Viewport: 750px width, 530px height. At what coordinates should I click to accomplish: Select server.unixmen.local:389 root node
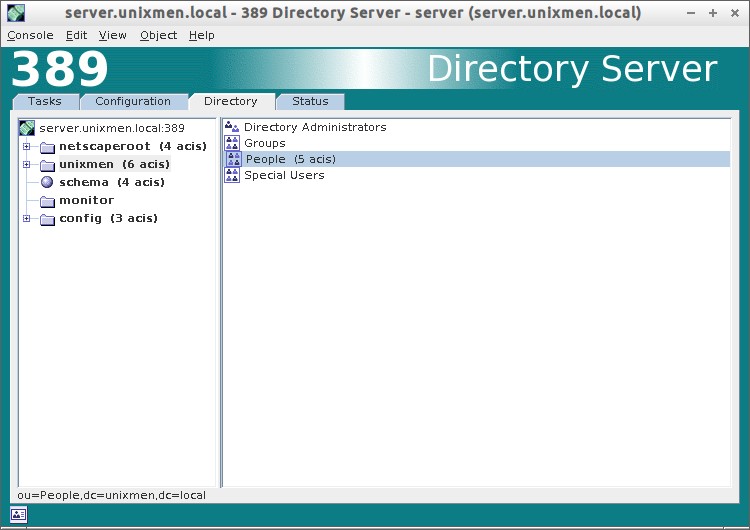pos(112,128)
